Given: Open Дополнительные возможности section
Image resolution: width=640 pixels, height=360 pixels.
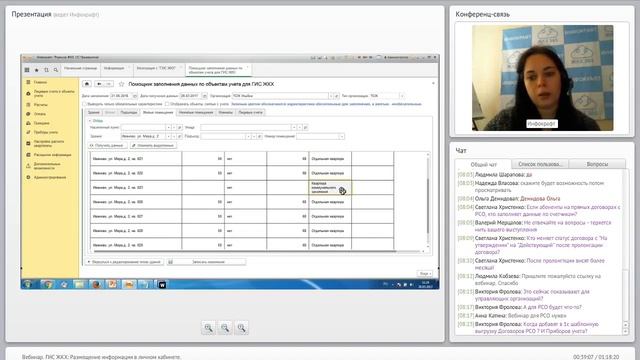Looking at the screenshot, I should (x=44, y=166).
